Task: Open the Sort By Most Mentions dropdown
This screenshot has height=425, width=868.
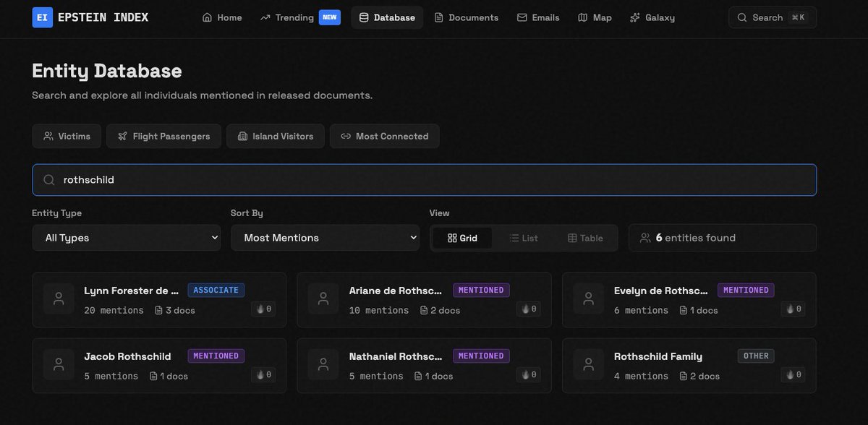Action: 325,238
